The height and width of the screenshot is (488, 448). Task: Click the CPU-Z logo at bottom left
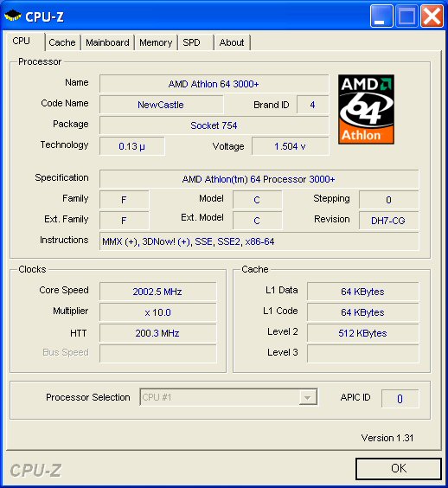coord(35,470)
